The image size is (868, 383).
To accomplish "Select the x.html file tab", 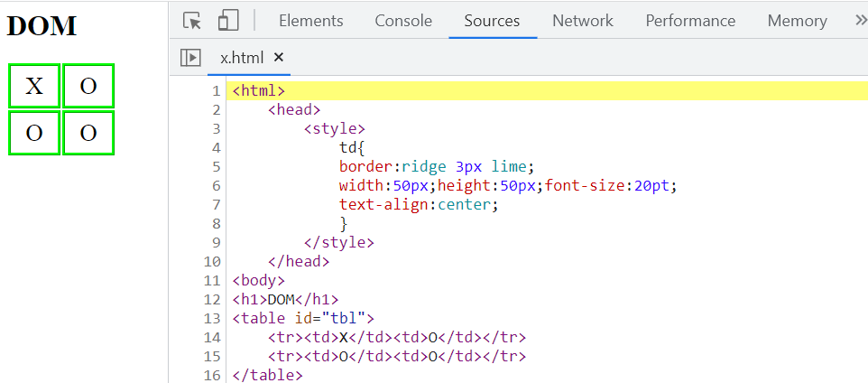I will click(x=242, y=58).
